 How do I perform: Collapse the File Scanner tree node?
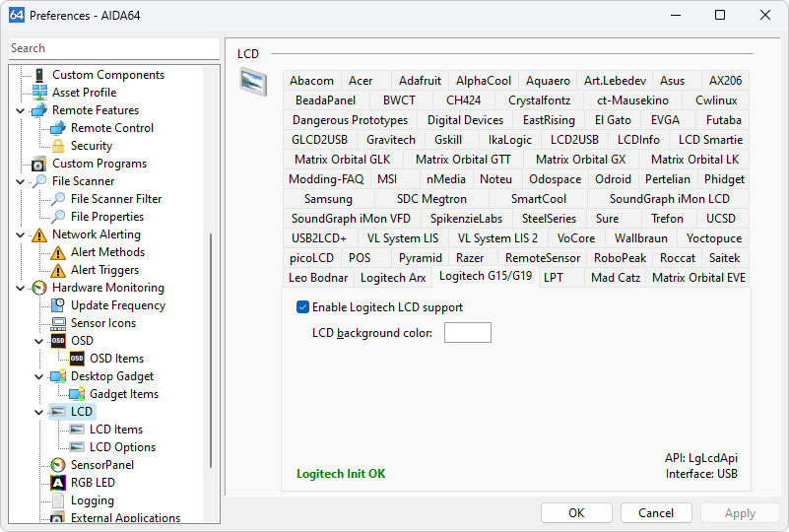click(21, 181)
